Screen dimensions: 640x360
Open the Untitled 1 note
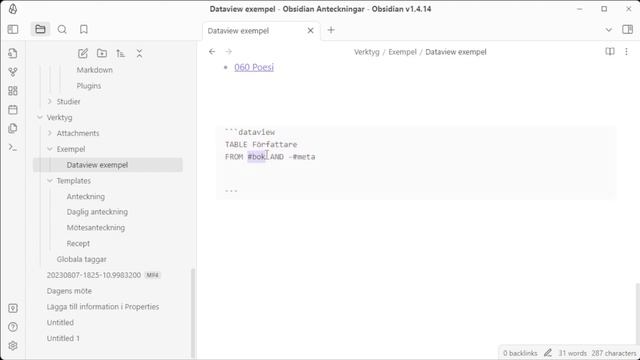[63, 338]
